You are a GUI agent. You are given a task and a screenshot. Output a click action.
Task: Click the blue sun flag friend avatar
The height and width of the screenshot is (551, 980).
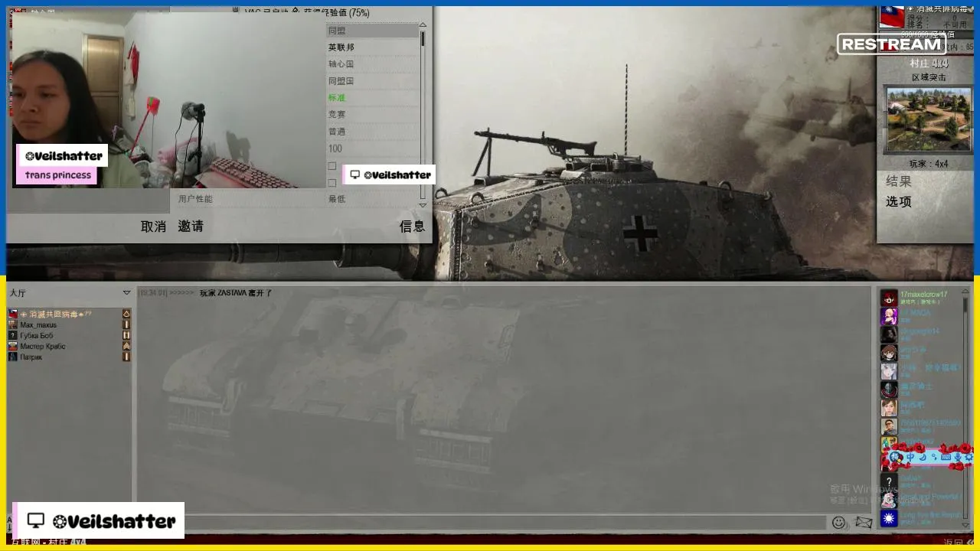pyautogui.click(x=889, y=519)
